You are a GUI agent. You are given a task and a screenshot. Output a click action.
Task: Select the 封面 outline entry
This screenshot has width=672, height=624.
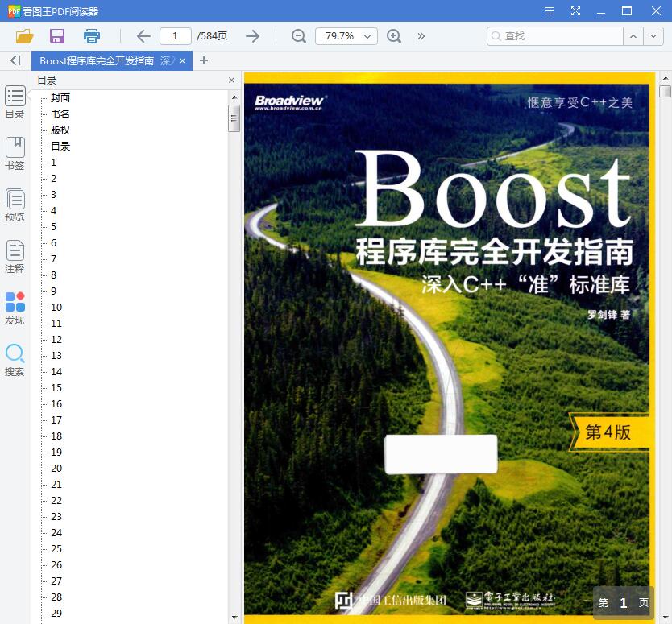click(x=60, y=97)
